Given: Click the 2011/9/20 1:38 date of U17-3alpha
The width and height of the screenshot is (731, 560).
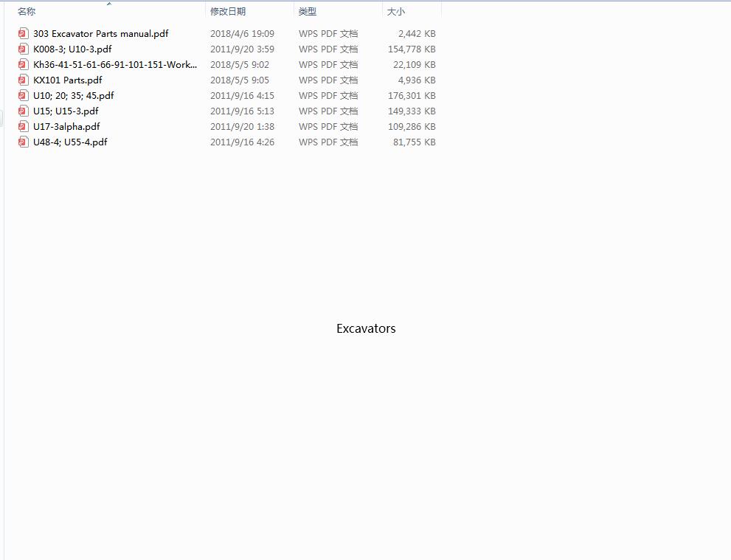Looking at the screenshot, I should pyautogui.click(x=242, y=126).
